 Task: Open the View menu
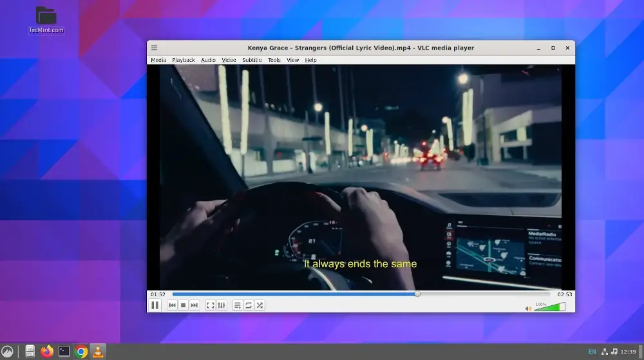pos(292,60)
